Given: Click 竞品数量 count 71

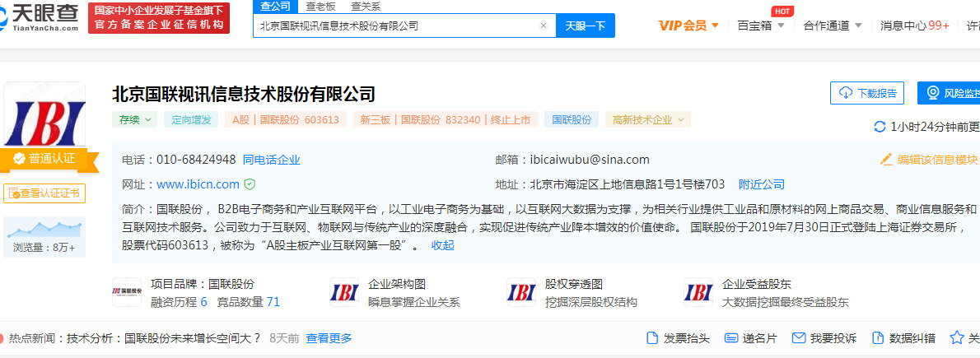Looking at the screenshot, I should [x=273, y=302].
